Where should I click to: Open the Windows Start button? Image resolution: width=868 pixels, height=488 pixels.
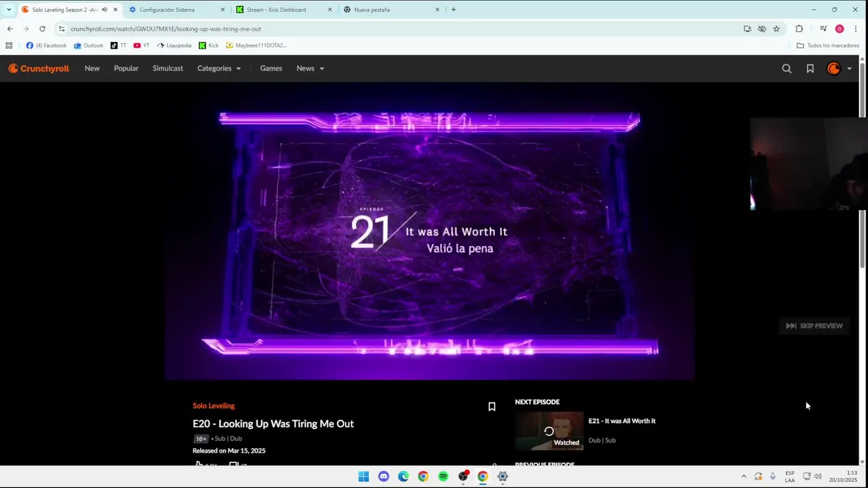click(363, 476)
